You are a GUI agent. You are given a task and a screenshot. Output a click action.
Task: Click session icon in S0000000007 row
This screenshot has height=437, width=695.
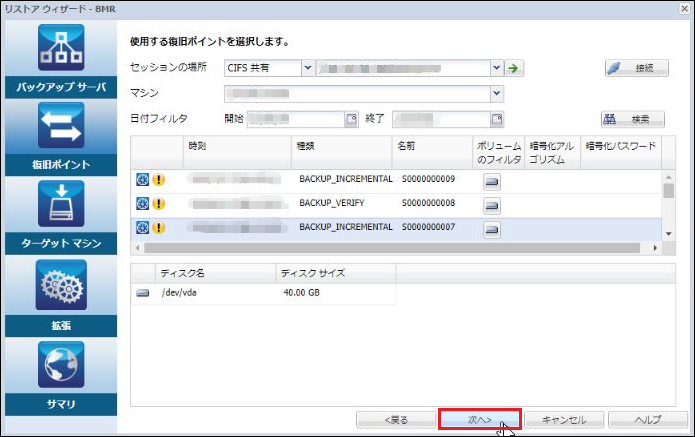pyautogui.click(x=142, y=227)
